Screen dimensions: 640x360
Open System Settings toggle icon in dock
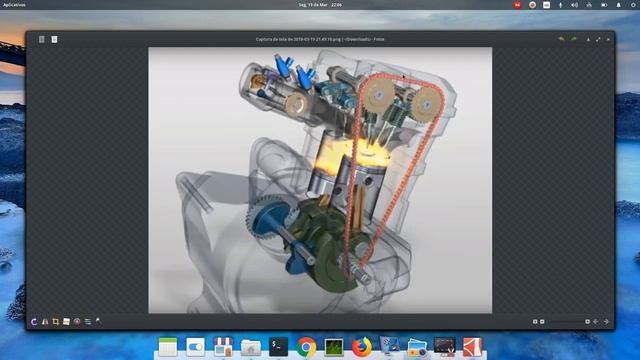(196, 347)
